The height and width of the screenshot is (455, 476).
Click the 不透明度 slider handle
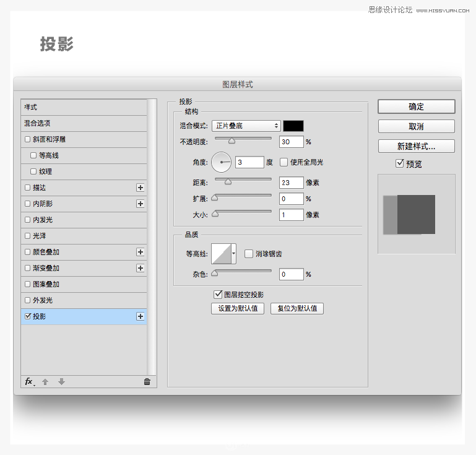(x=232, y=141)
